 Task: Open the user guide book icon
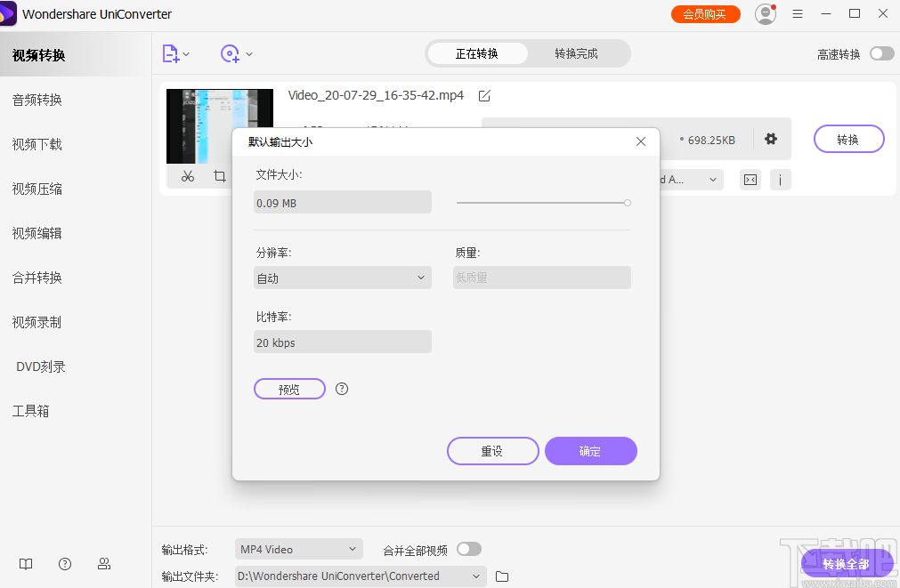click(x=25, y=563)
